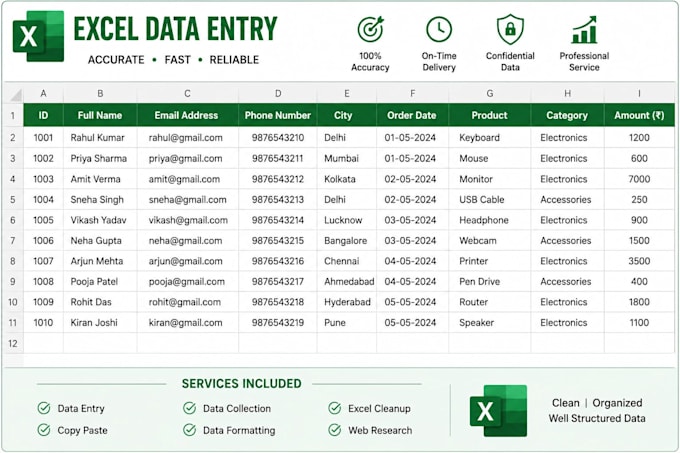Click the Data Formatting service label
This screenshot has height=453, width=680.
coord(239,430)
